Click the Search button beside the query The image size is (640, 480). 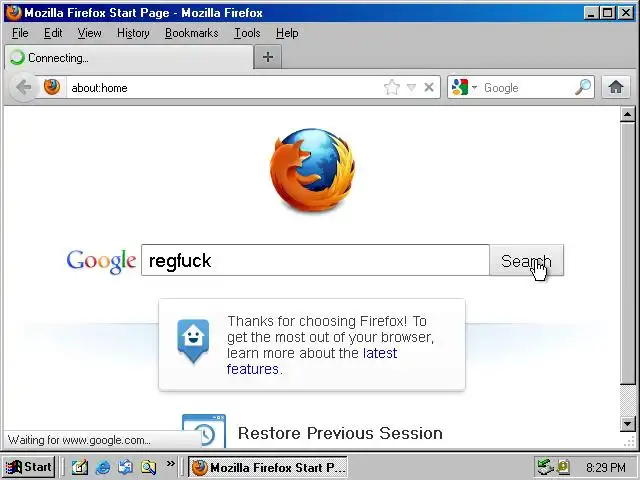pyautogui.click(x=527, y=260)
